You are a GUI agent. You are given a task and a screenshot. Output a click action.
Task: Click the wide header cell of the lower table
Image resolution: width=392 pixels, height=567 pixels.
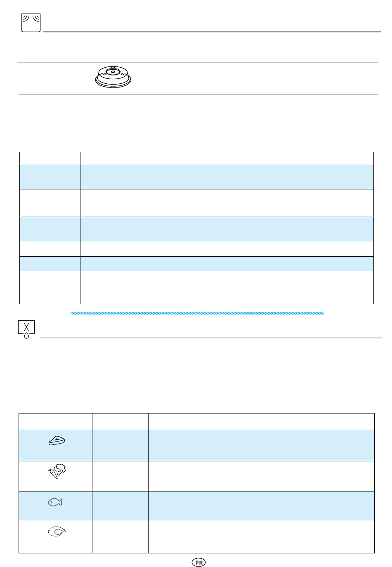click(261, 421)
